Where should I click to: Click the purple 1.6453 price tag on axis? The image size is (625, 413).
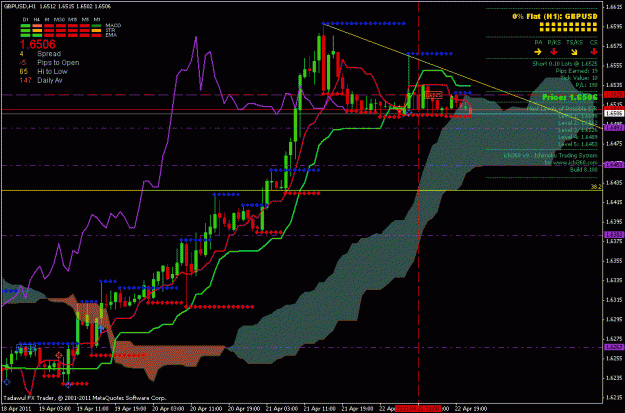point(612,165)
